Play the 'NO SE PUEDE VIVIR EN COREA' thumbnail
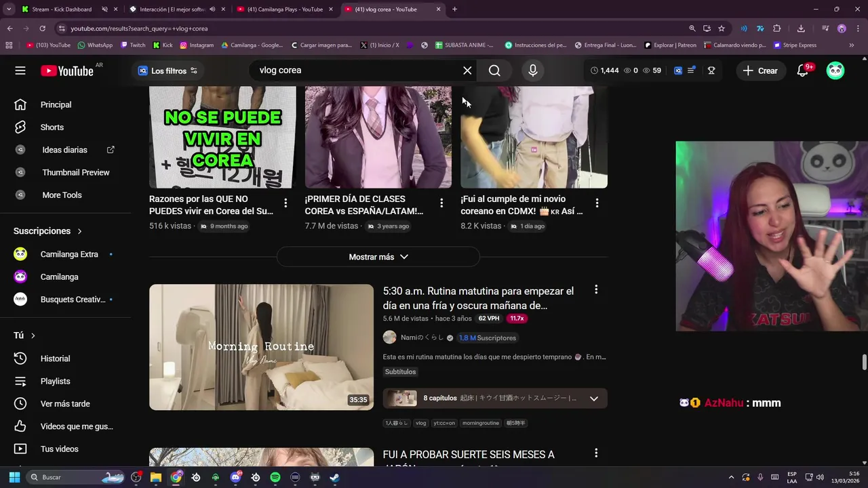This screenshot has height=488, width=868. 222,137
